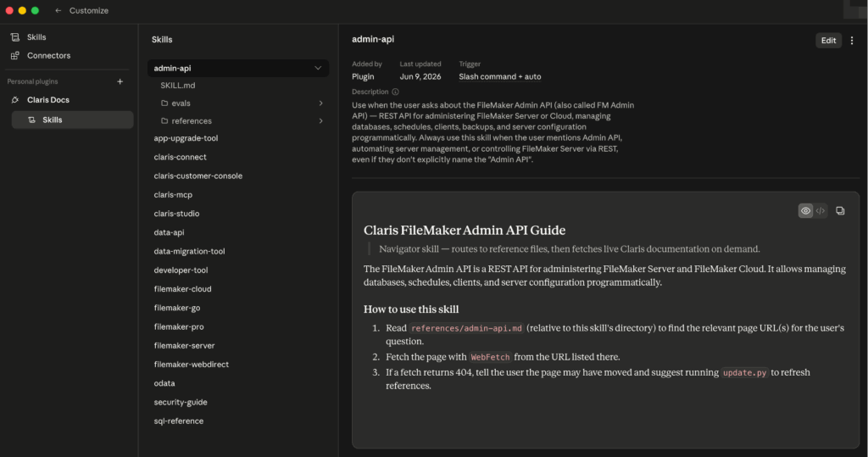Select the Claris Docs plugin
The height and width of the screenshot is (457, 868).
[48, 100]
